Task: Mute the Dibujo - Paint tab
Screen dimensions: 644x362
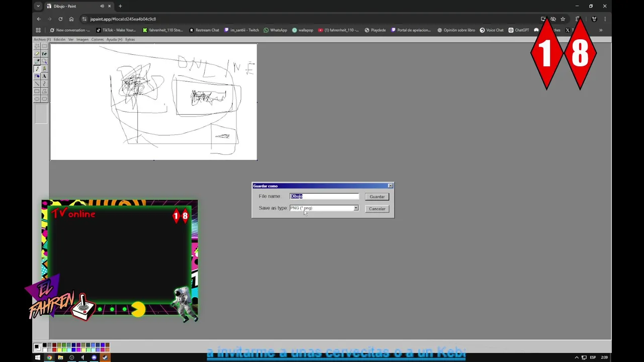Action: (102, 6)
